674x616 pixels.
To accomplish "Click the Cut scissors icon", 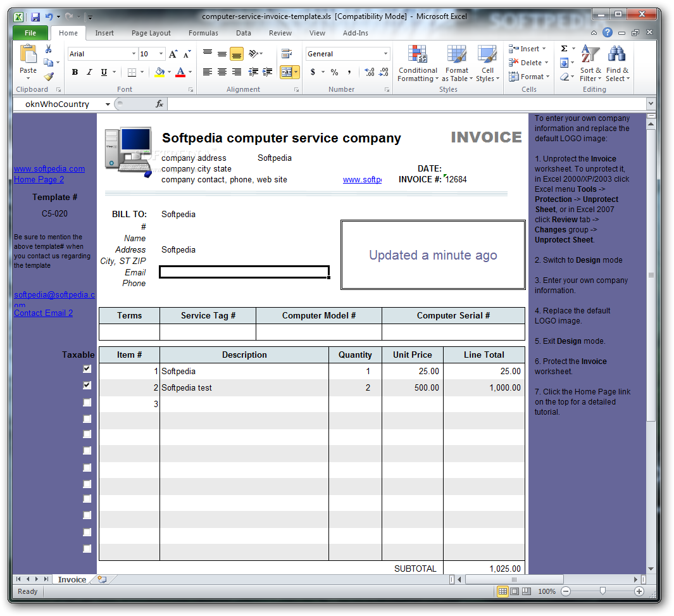I will (x=49, y=49).
